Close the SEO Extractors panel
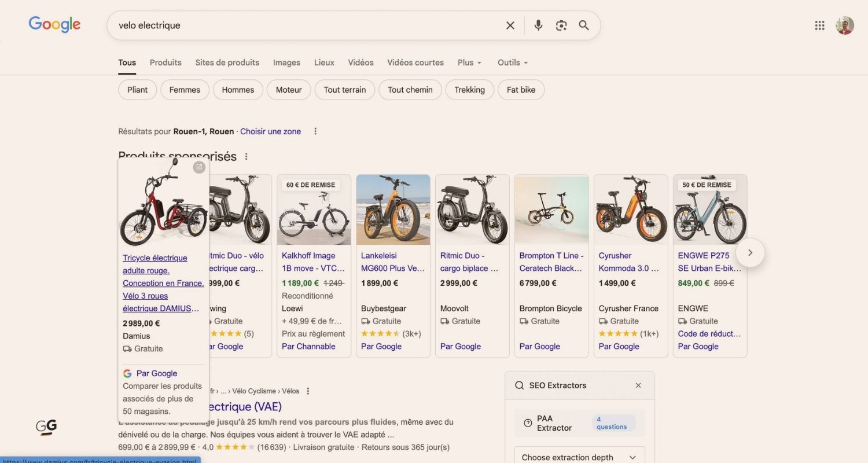 point(638,385)
